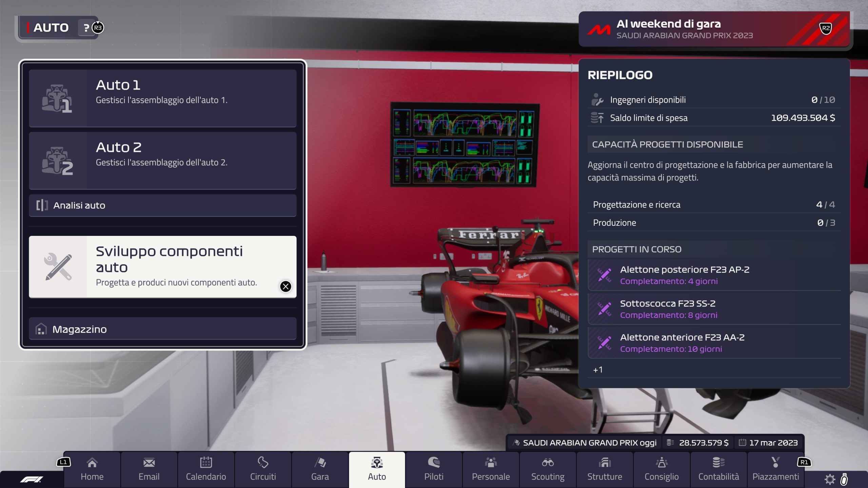Click the Circuiti track icon
This screenshot has width=868, height=488.
[x=263, y=463]
